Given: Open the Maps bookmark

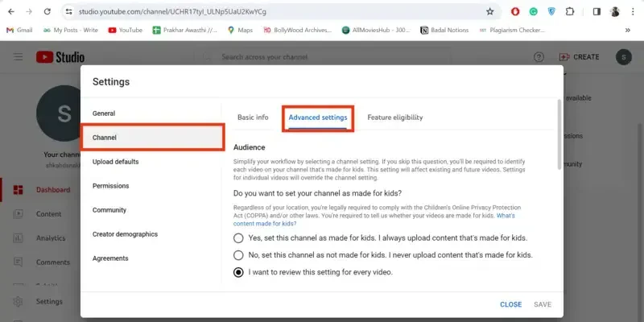Looking at the screenshot, I should (x=240, y=30).
